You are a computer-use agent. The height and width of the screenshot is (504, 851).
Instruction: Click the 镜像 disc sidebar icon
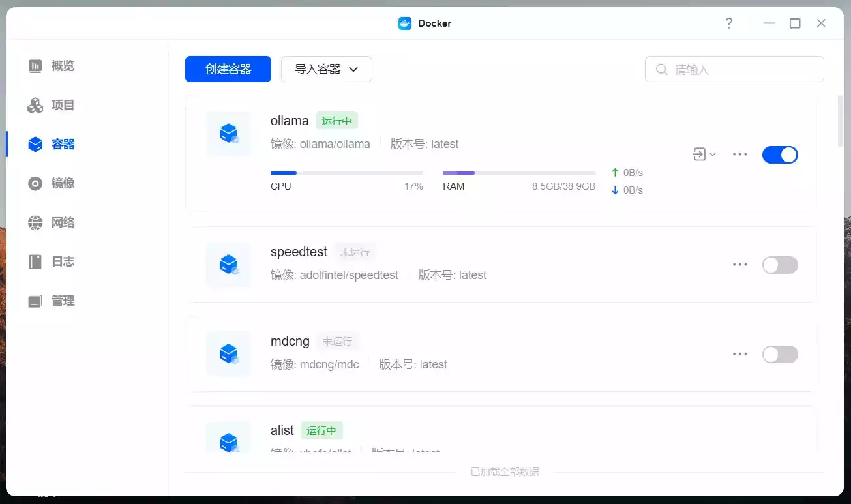[x=35, y=183]
